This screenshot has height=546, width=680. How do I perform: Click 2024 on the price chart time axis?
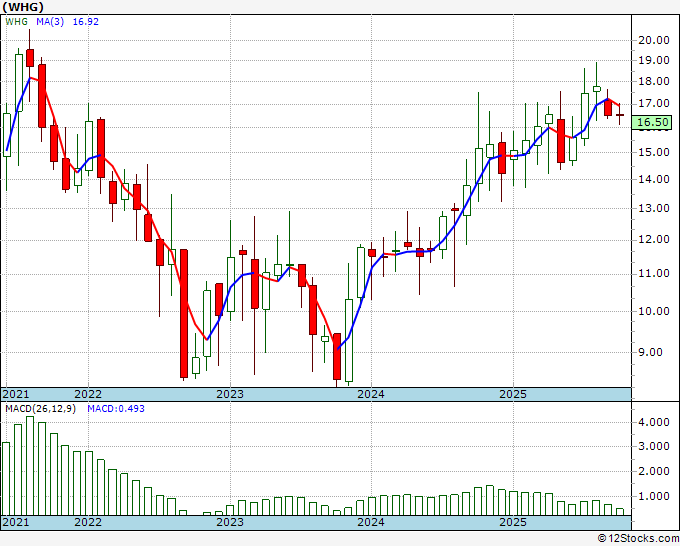[x=371, y=394]
